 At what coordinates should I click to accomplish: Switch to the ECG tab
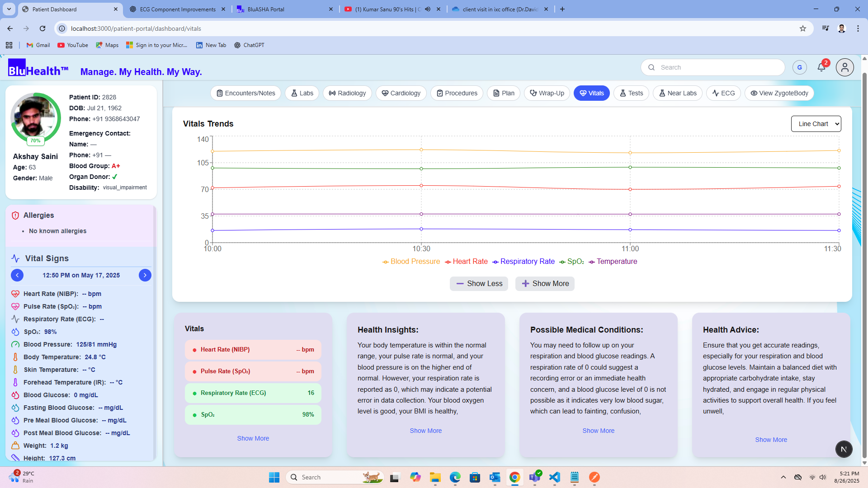pyautogui.click(x=723, y=93)
